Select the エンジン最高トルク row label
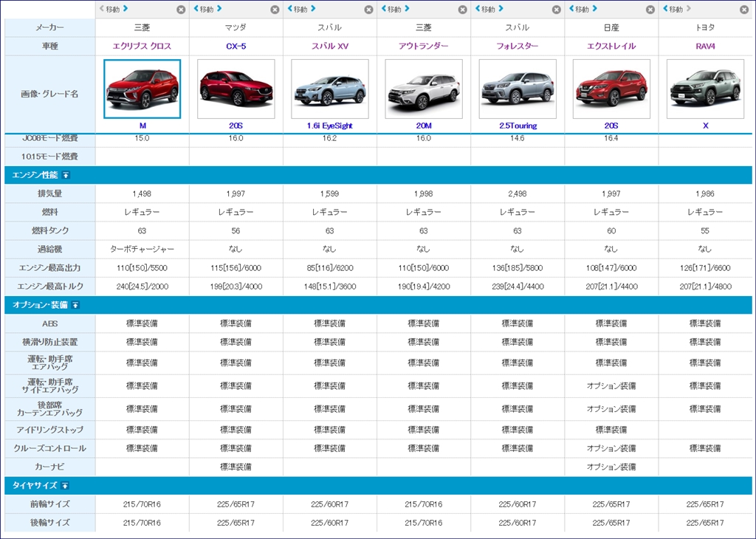The height and width of the screenshot is (539, 756). [x=50, y=286]
